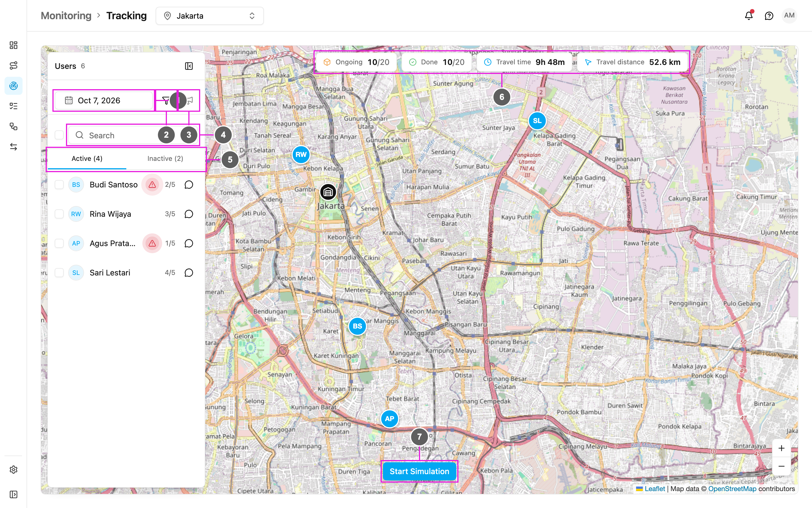This screenshot has width=812, height=508.
Task: Go to Monitoring breadcrumb
Action: click(66, 16)
